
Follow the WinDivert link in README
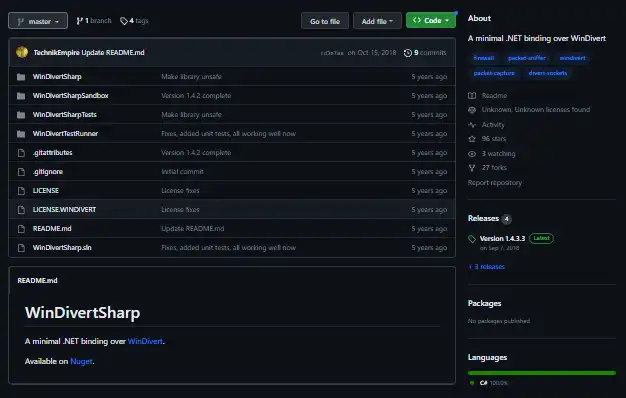pyautogui.click(x=145, y=341)
